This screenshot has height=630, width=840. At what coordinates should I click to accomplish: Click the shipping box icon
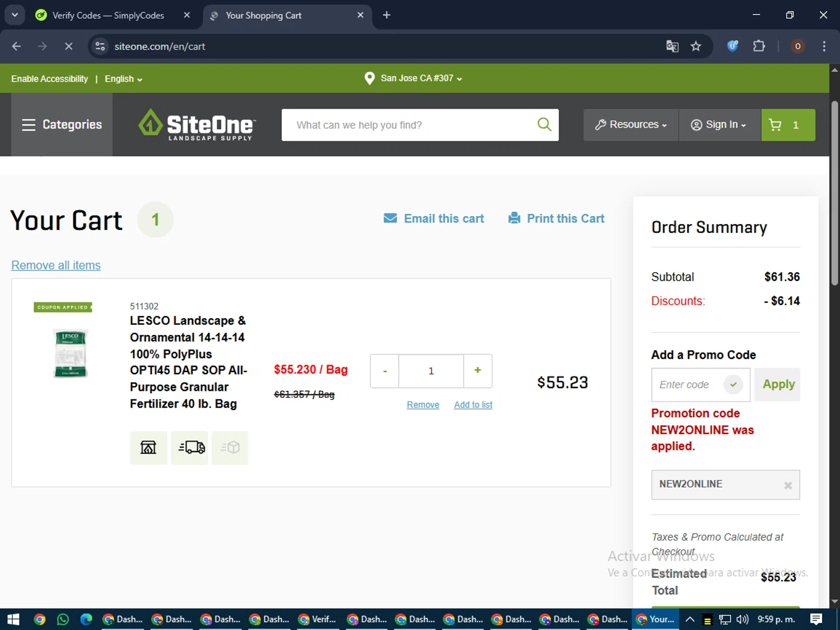coord(230,447)
